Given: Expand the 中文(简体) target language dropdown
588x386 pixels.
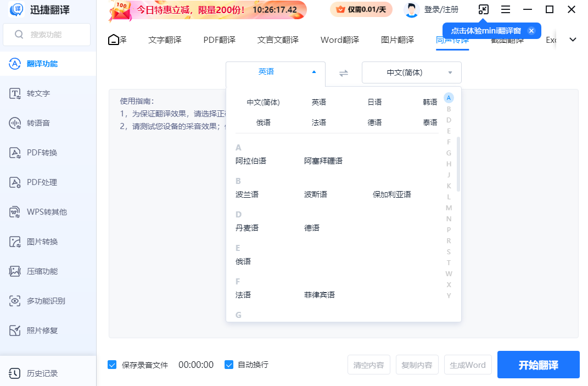Looking at the screenshot, I should [450, 72].
